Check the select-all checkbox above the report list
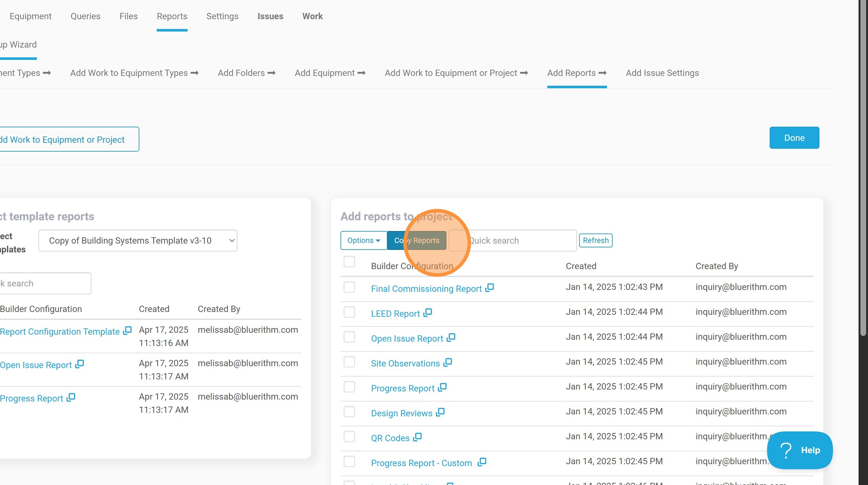 pyautogui.click(x=349, y=261)
